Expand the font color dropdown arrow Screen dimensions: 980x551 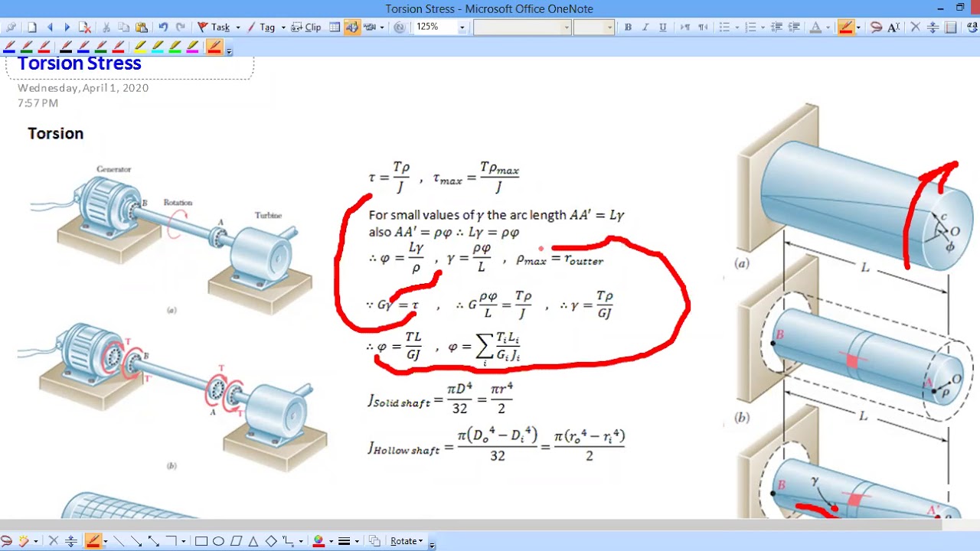pos(828,27)
